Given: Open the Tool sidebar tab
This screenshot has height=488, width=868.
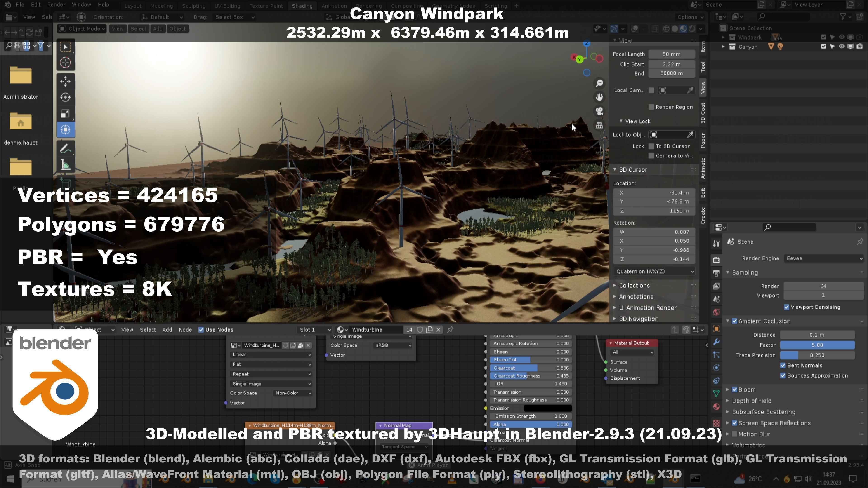Looking at the screenshot, I should (x=703, y=67).
